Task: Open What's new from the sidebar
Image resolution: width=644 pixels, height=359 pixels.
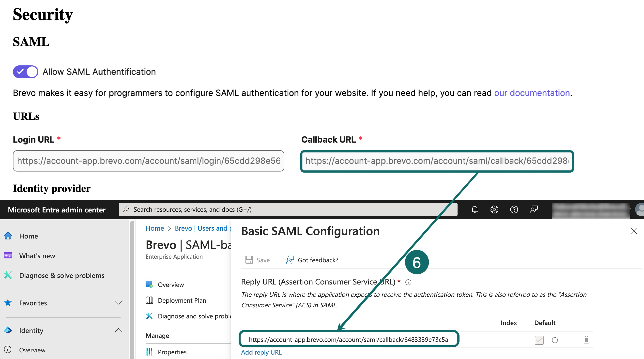Action: pyautogui.click(x=37, y=255)
